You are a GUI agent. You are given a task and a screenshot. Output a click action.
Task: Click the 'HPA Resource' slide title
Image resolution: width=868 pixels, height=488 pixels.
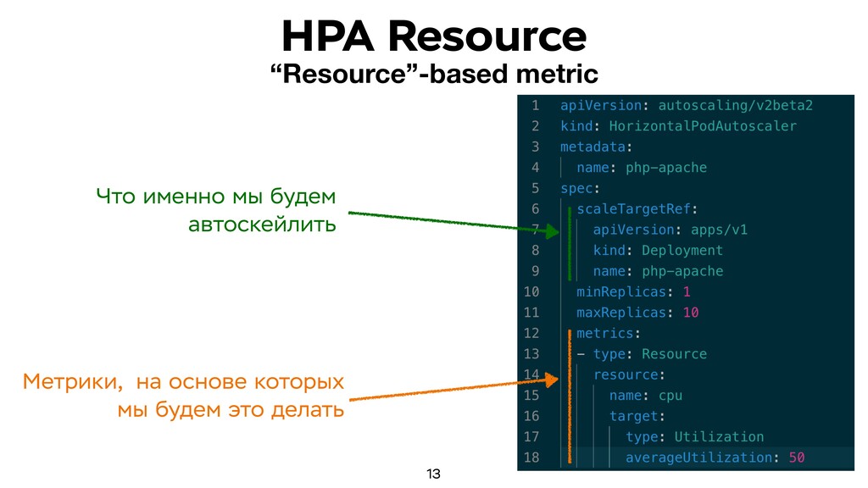click(434, 36)
